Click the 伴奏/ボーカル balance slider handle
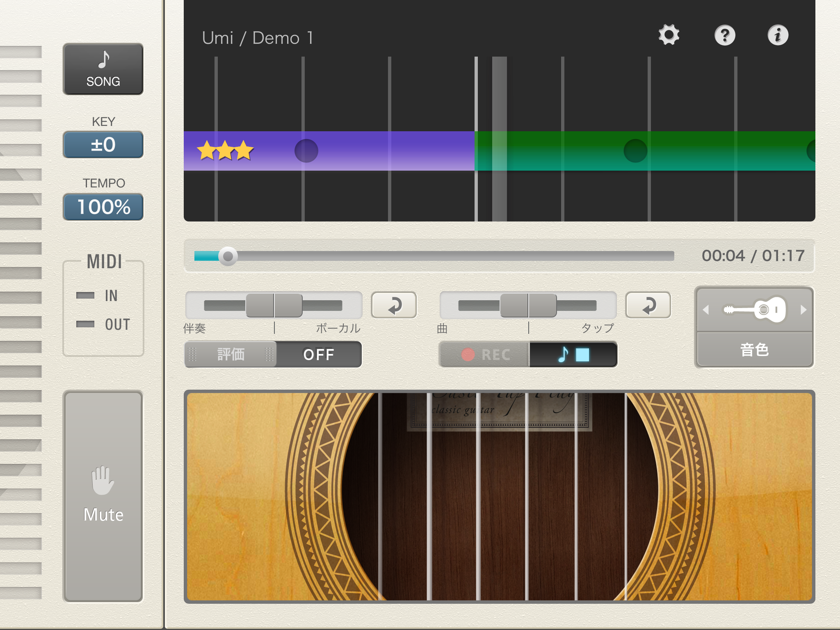The width and height of the screenshot is (840, 630). click(274, 305)
